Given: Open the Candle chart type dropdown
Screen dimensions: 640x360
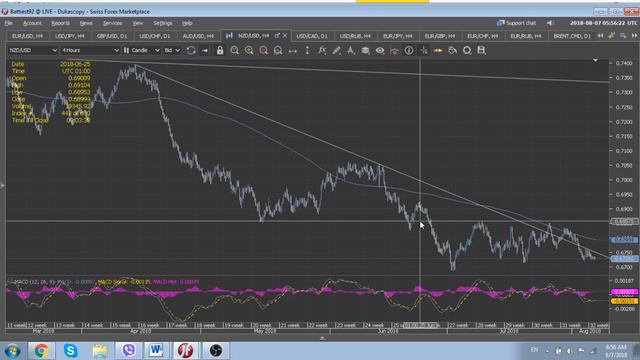Looking at the screenshot, I should click(x=142, y=50).
